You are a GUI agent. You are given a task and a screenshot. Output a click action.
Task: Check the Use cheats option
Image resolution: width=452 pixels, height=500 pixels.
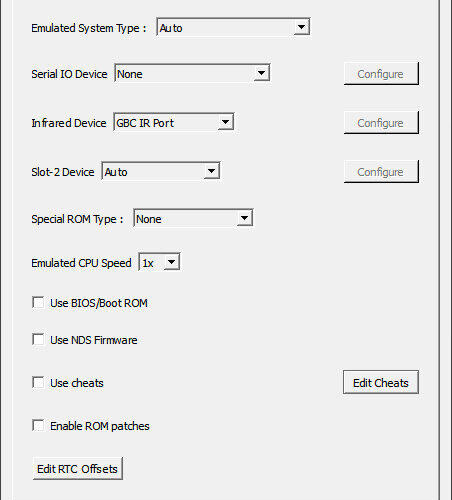click(38, 383)
